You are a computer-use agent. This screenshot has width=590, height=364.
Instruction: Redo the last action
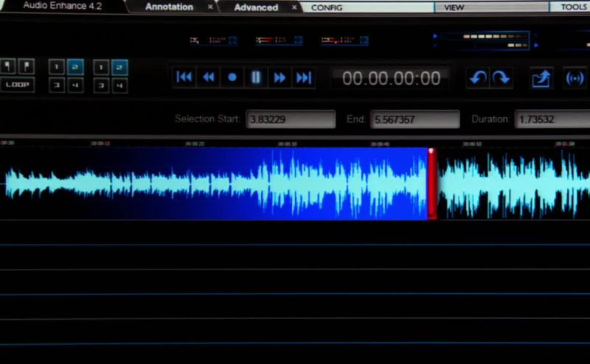click(x=501, y=77)
